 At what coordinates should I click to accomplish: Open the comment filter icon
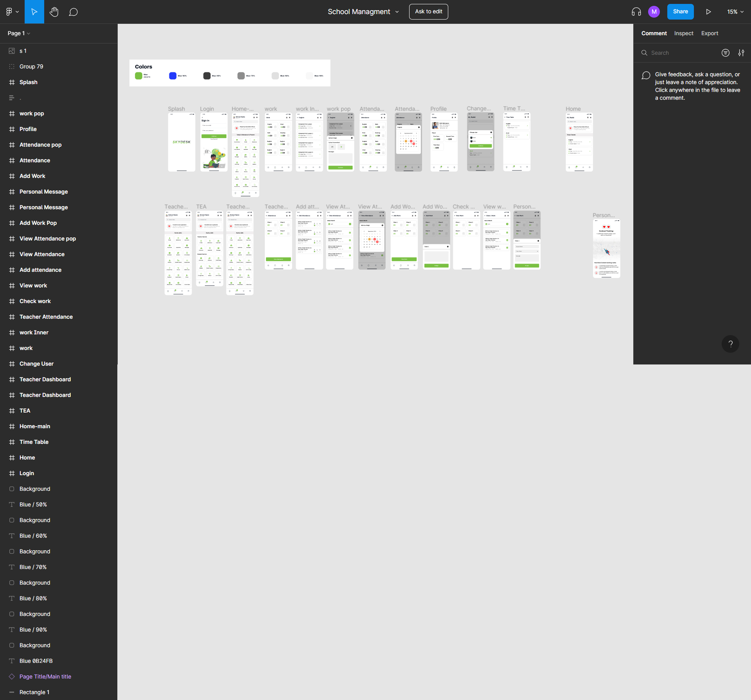pos(725,53)
